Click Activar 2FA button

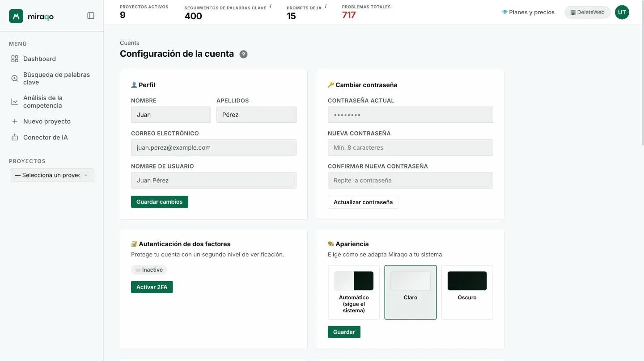click(152, 287)
